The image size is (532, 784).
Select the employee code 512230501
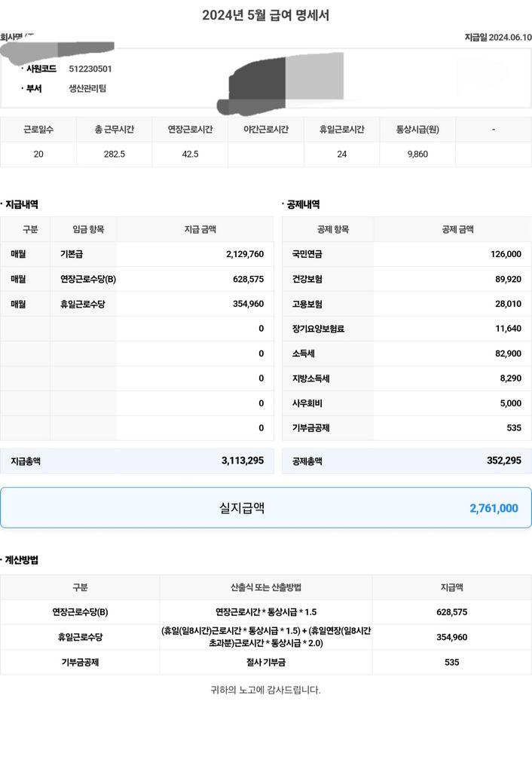click(x=91, y=69)
